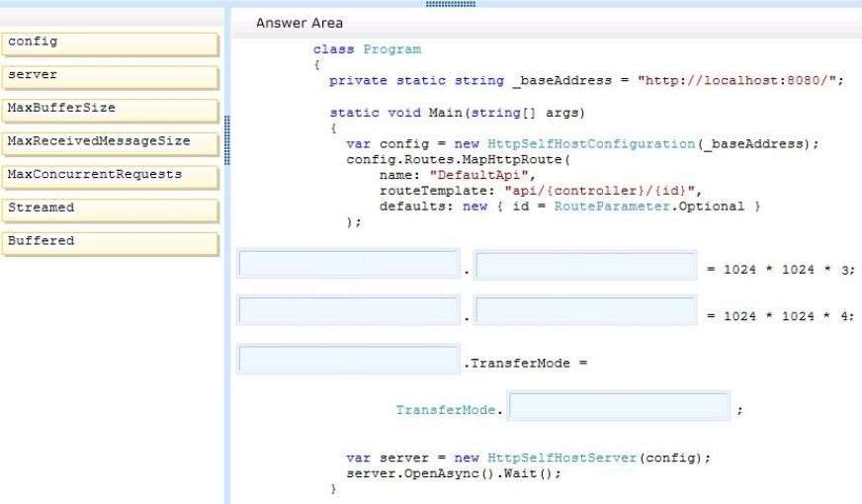Click the 'class Program' code line
This screenshot has height=504, width=862.
click(367, 49)
